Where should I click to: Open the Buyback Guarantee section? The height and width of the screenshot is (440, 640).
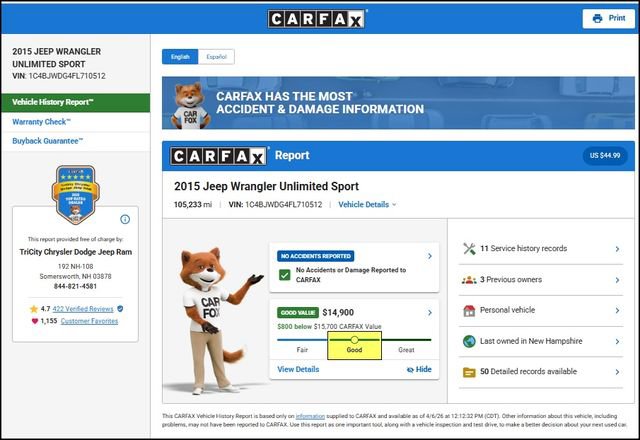(48, 141)
